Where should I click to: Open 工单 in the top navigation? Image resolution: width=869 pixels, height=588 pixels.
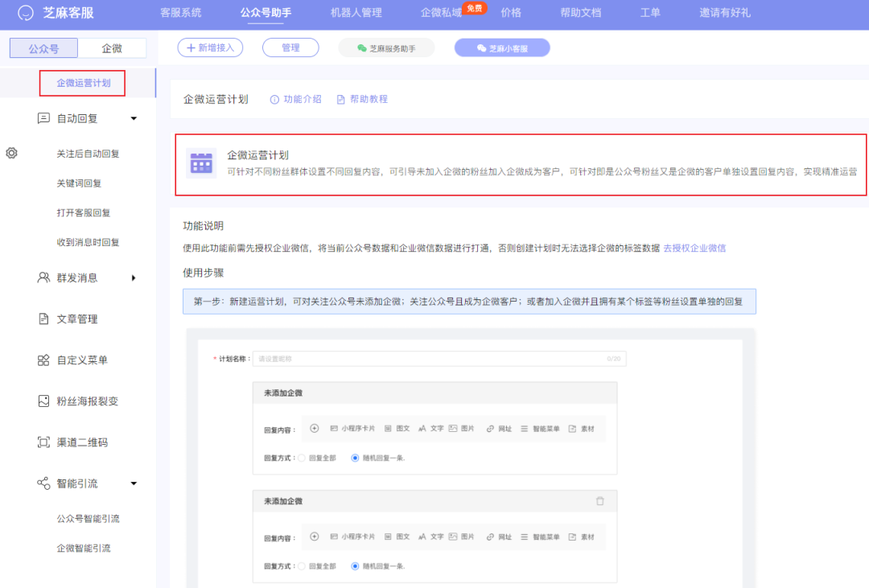(x=650, y=13)
